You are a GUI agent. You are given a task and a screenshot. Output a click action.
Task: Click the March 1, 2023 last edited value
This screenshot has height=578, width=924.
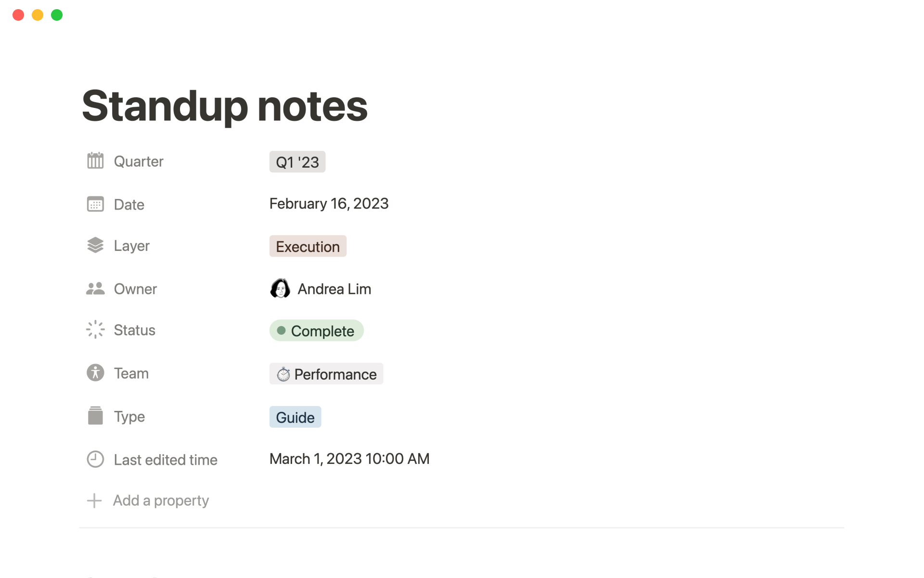pyautogui.click(x=349, y=459)
